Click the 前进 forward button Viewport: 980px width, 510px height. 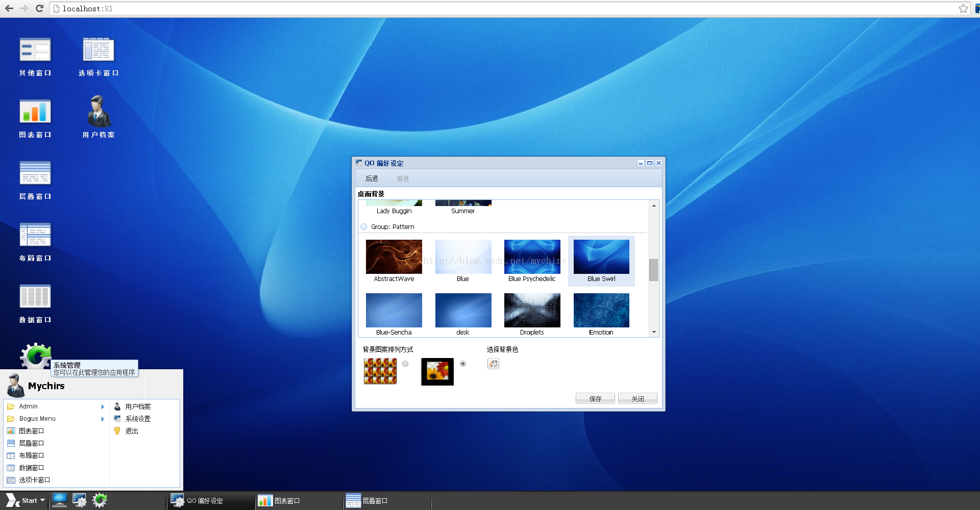[x=403, y=178]
